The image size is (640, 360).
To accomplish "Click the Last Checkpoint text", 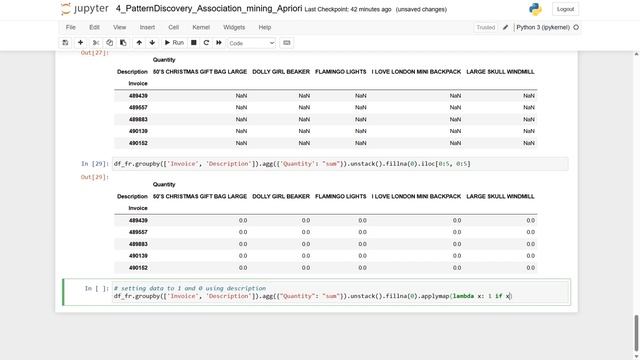I will coord(348,9).
